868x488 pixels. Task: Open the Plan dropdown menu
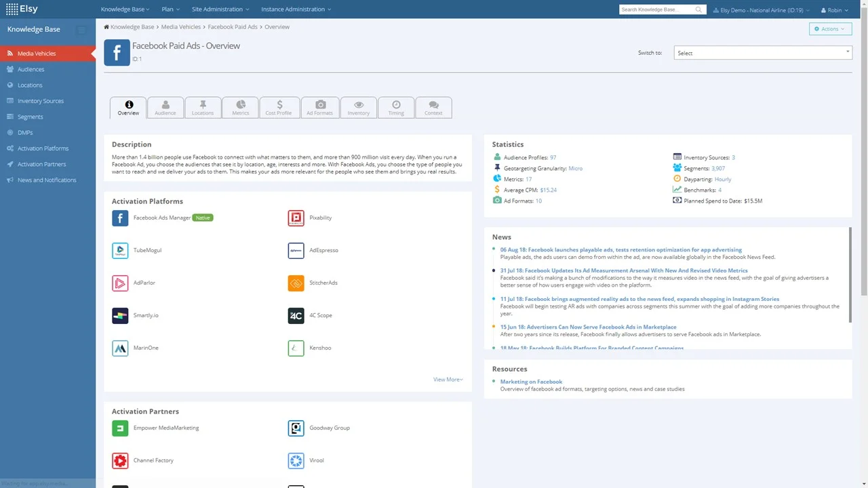point(170,9)
